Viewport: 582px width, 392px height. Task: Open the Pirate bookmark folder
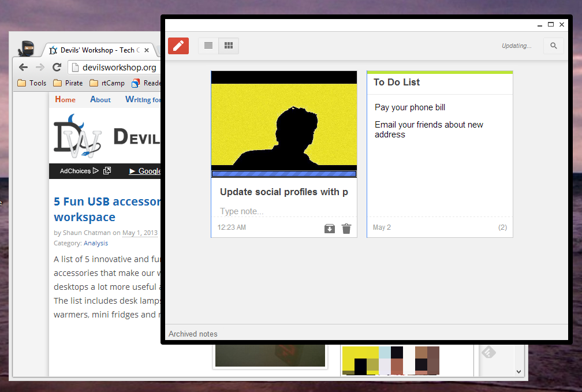pyautogui.click(x=68, y=83)
